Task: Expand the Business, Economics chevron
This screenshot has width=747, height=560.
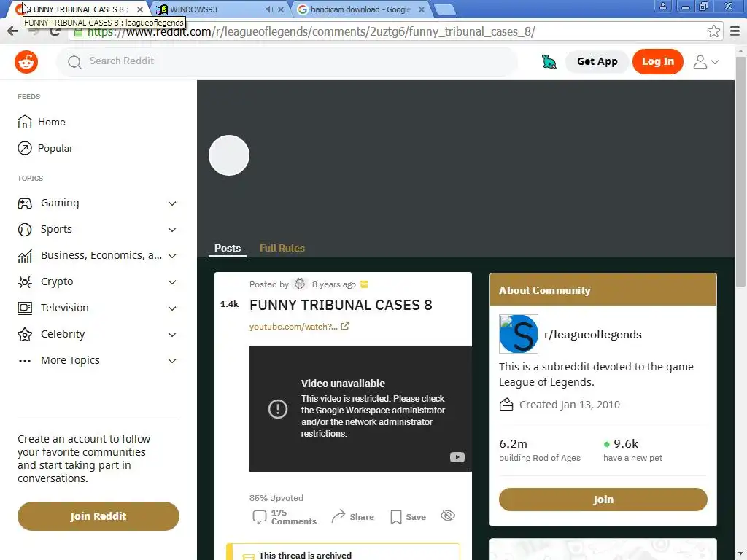Action: pos(172,256)
